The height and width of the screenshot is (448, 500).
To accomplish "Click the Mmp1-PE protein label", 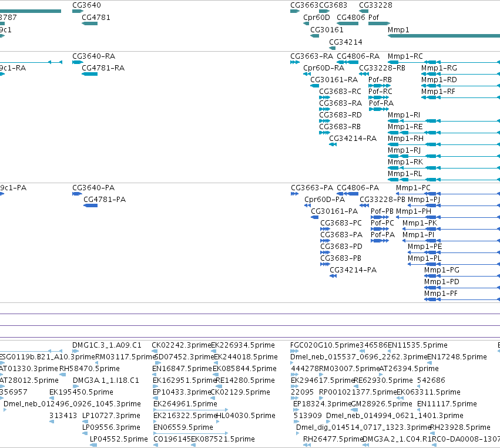I will click(425, 247).
